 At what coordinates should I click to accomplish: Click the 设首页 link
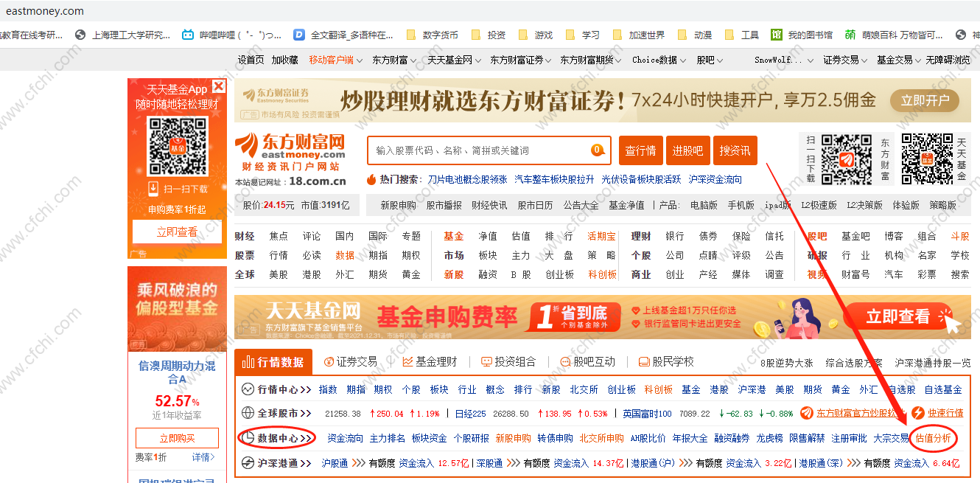[251, 60]
